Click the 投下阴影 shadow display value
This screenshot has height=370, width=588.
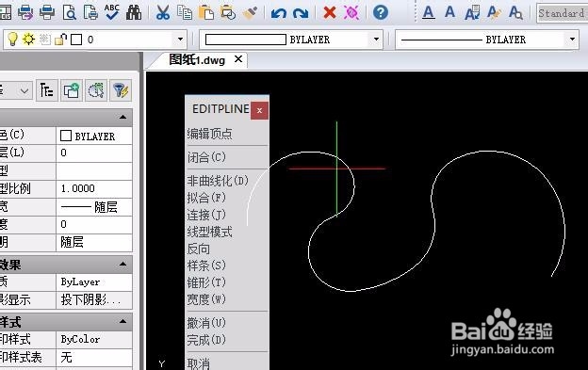94,299
